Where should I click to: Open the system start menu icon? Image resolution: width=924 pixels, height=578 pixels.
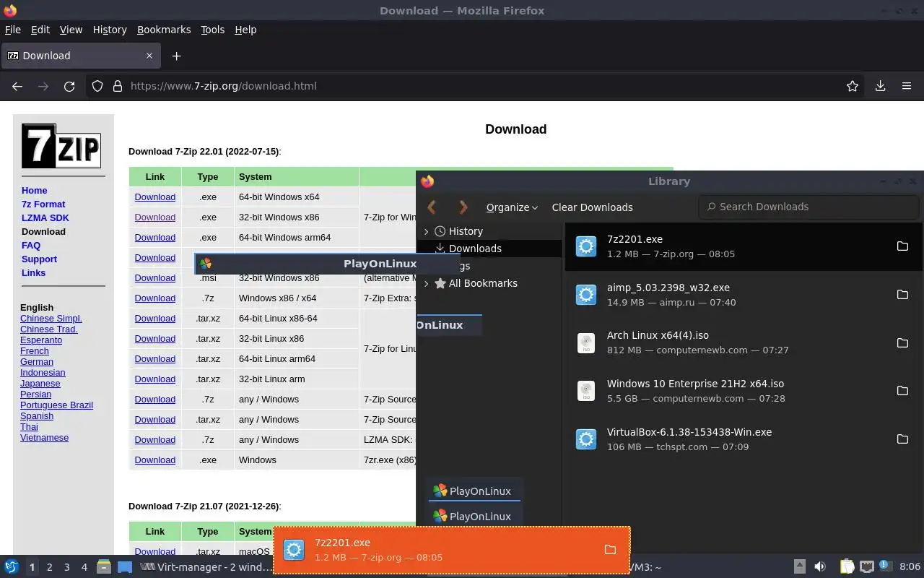[x=12, y=567]
